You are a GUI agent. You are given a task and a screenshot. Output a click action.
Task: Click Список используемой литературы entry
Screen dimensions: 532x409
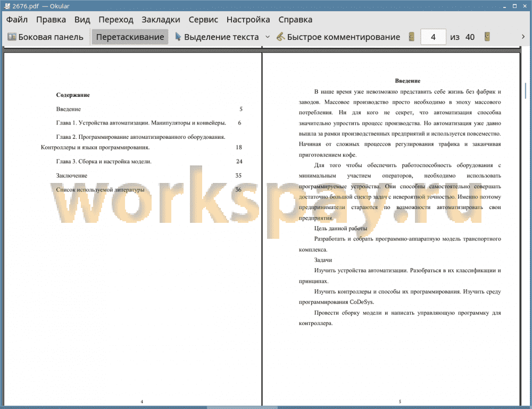click(x=100, y=189)
